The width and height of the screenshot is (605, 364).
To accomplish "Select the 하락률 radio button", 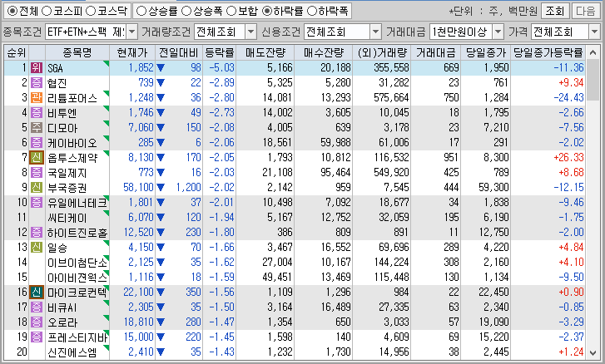I will coord(267,11).
